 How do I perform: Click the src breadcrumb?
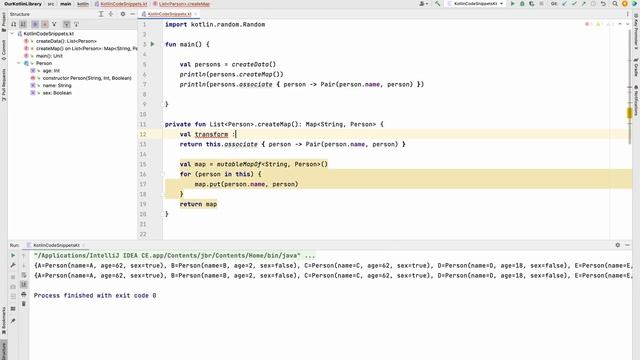click(x=51, y=4)
